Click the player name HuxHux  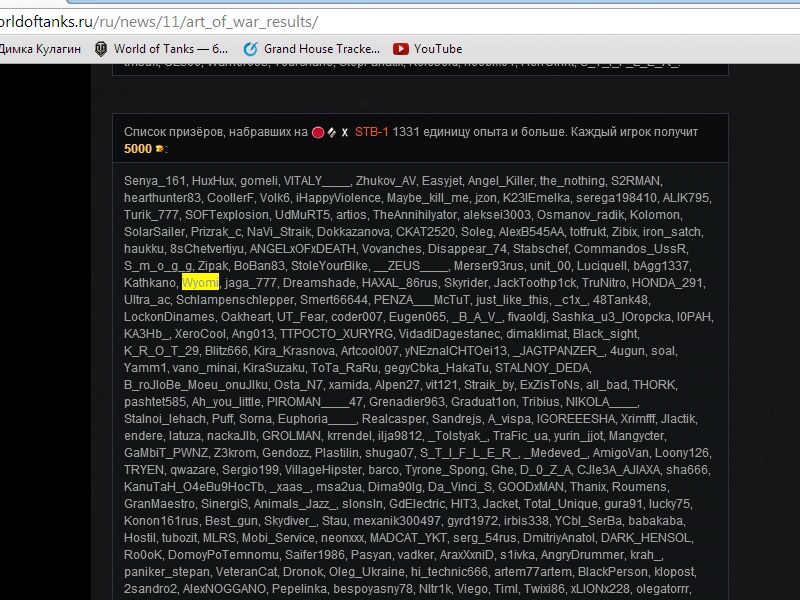click(x=213, y=181)
